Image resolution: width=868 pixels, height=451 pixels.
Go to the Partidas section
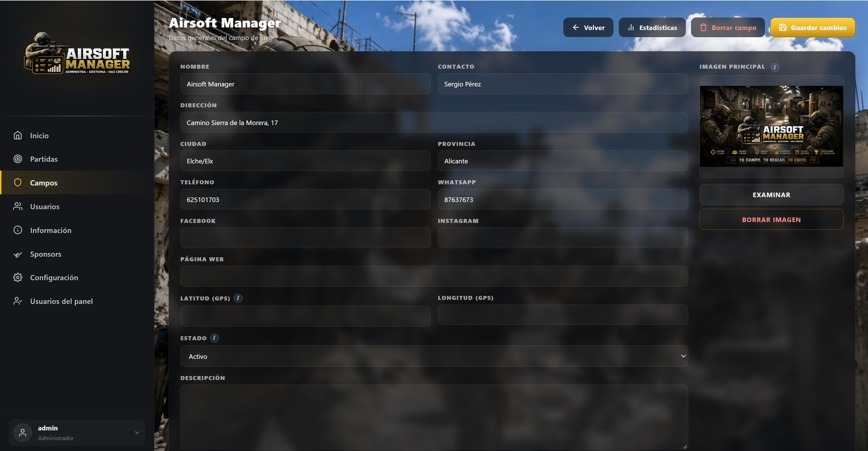tap(77, 159)
